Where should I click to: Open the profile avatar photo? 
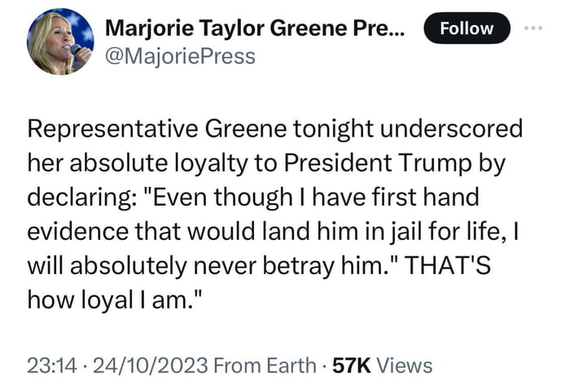coord(60,42)
